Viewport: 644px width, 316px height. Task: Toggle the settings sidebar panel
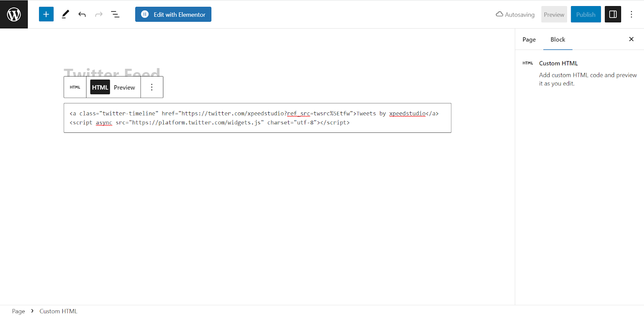point(613,14)
